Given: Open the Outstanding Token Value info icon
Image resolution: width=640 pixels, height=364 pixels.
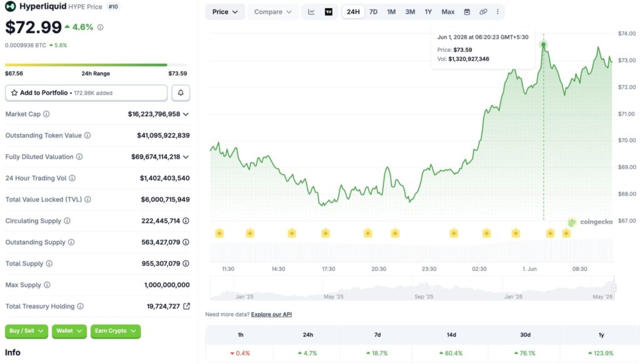Looking at the screenshot, I should click(x=87, y=135).
